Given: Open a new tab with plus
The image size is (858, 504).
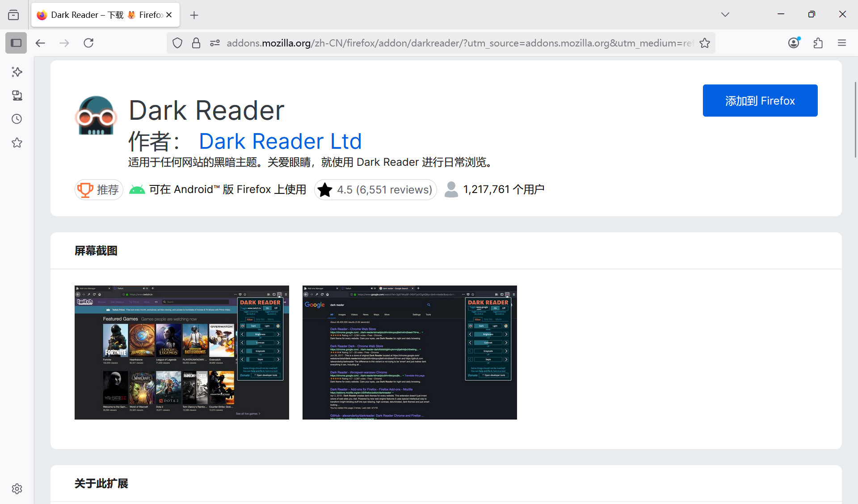Looking at the screenshot, I should pyautogui.click(x=194, y=15).
